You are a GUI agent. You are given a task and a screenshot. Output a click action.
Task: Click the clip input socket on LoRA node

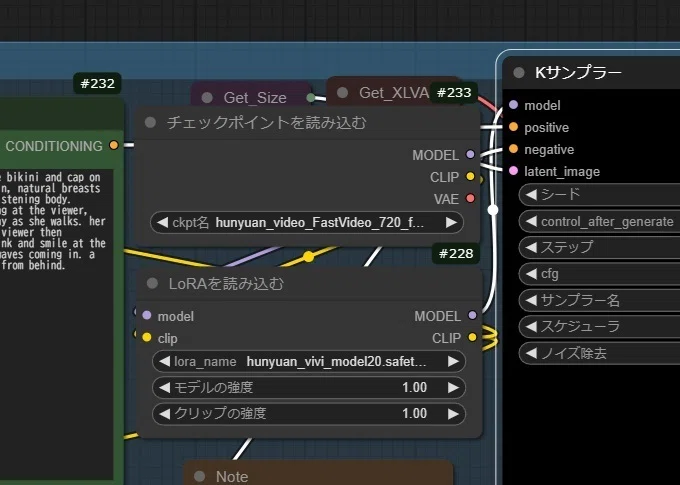(x=147, y=337)
